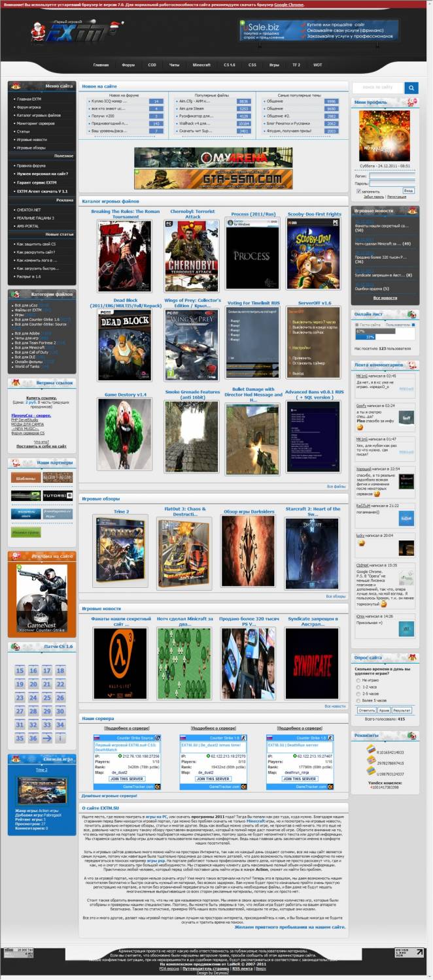Open Все новости link in dark news panel
The image size is (433, 980).
[x=385, y=298]
